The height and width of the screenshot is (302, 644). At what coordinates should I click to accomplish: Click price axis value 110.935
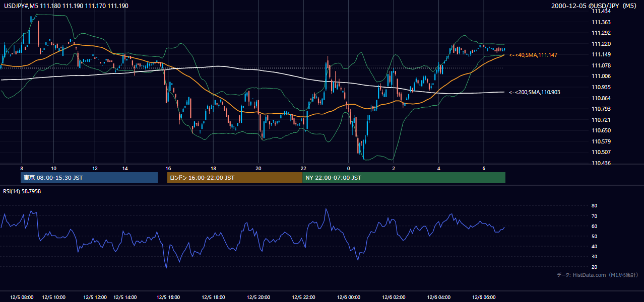pos(600,87)
